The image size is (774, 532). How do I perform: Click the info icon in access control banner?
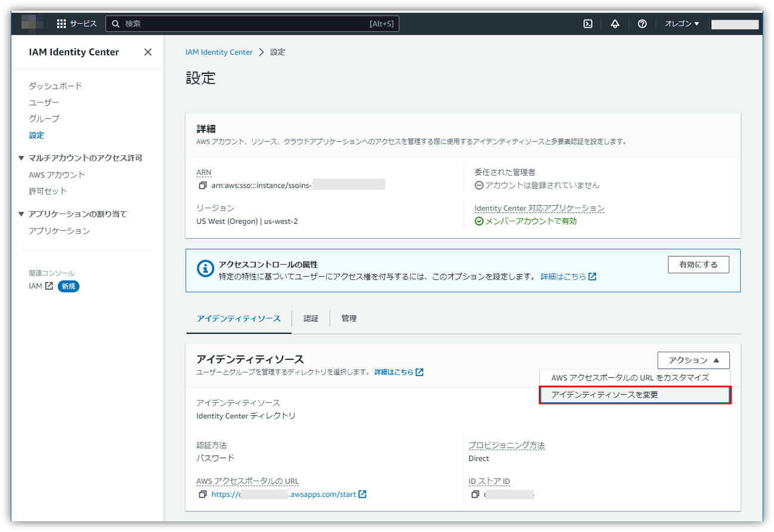click(205, 270)
